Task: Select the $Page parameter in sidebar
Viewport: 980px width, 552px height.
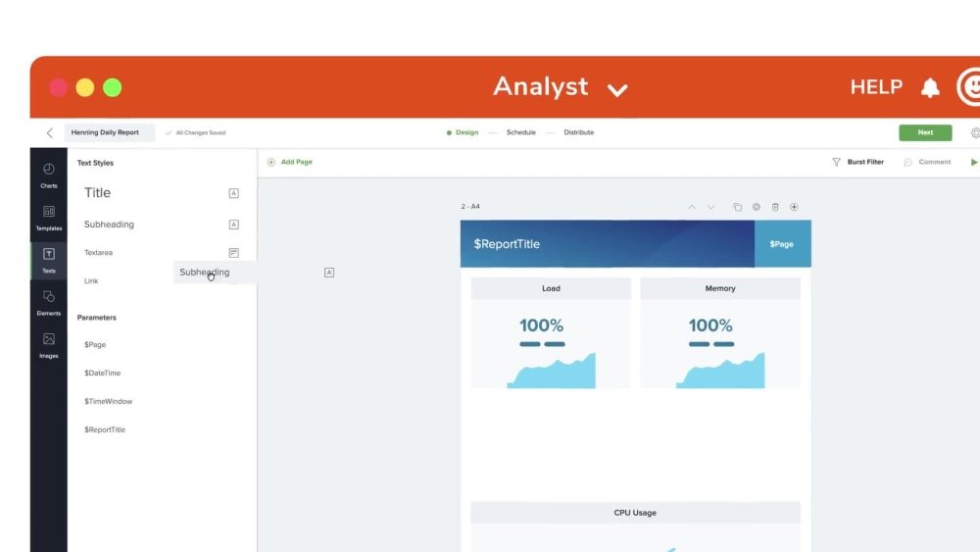Action: [95, 344]
